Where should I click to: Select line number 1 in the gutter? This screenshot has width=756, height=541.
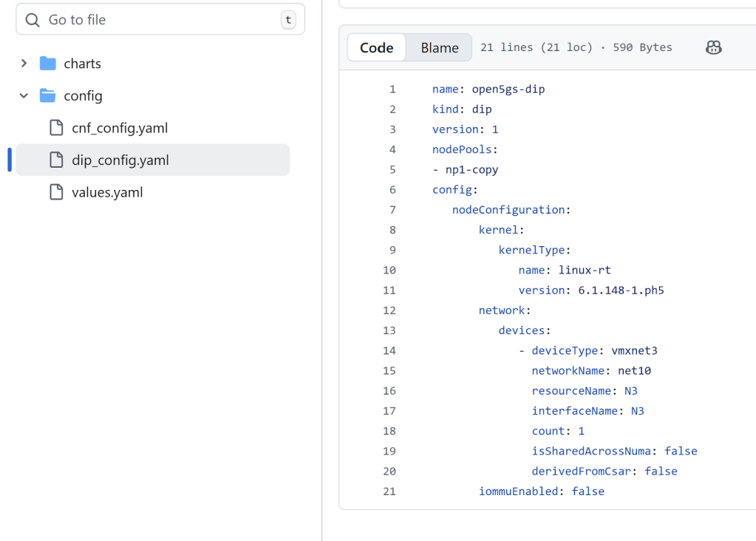pos(392,89)
